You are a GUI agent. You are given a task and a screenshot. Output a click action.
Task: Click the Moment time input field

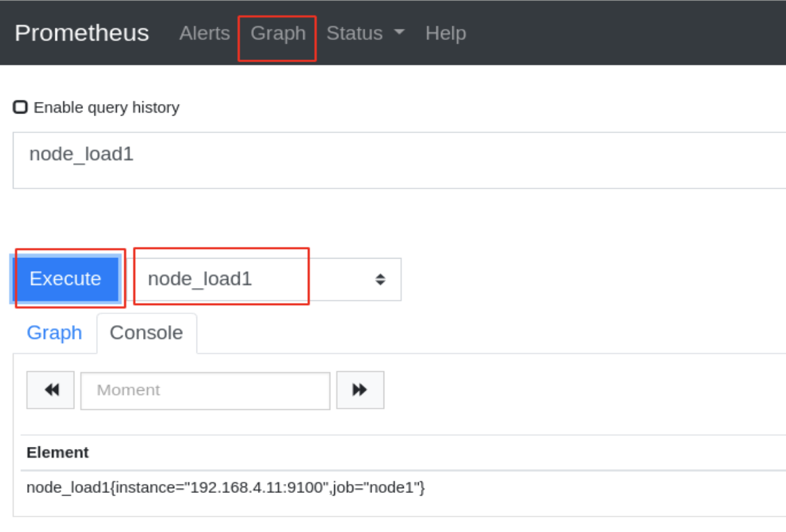[x=205, y=391]
